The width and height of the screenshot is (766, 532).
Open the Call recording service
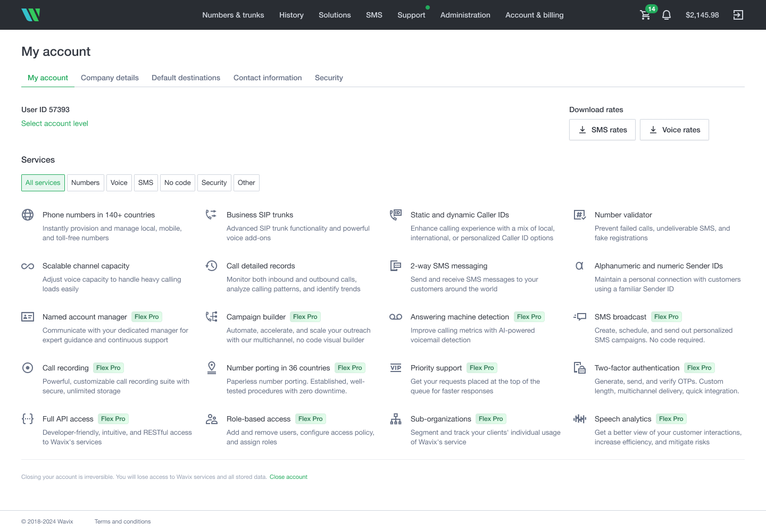pos(65,368)
